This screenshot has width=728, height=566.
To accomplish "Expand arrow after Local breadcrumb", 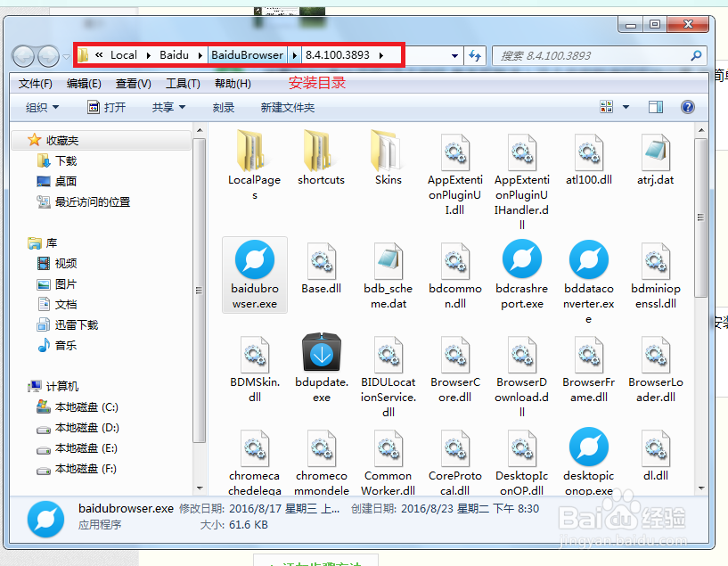I will pyautogui.click(x=149, y=56).
